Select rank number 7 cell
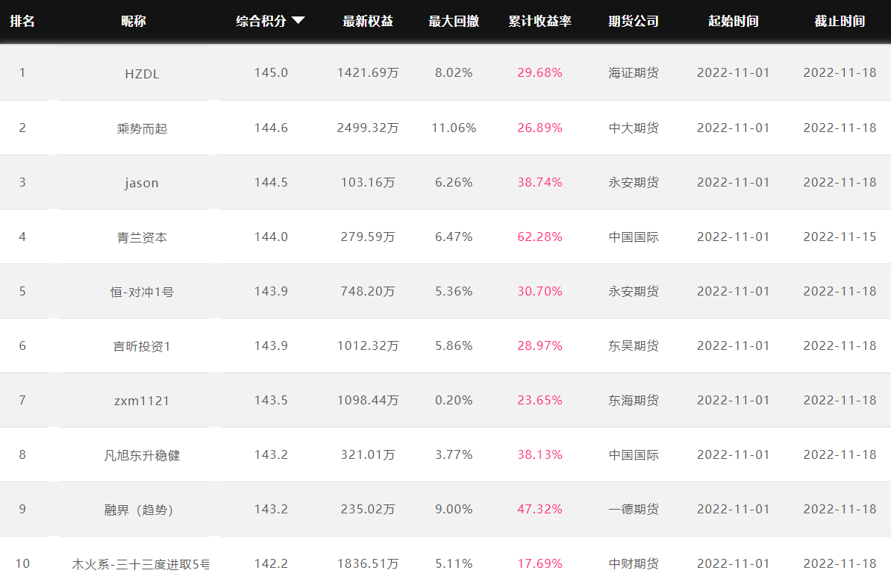891x588 pixels. click(x=22, y=401)
